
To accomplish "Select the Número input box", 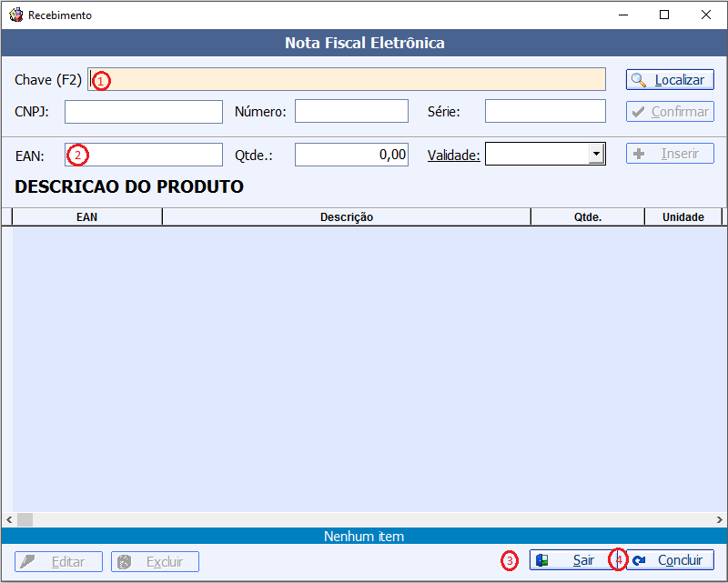I will (351, 112).
